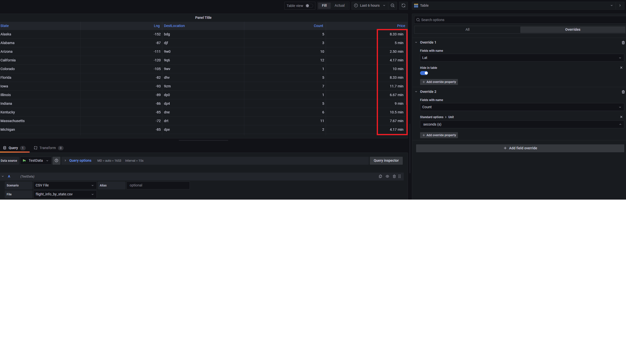Remove the Hide in table property with X
Screen dimensions: 626x364
(x=621, y=67)
